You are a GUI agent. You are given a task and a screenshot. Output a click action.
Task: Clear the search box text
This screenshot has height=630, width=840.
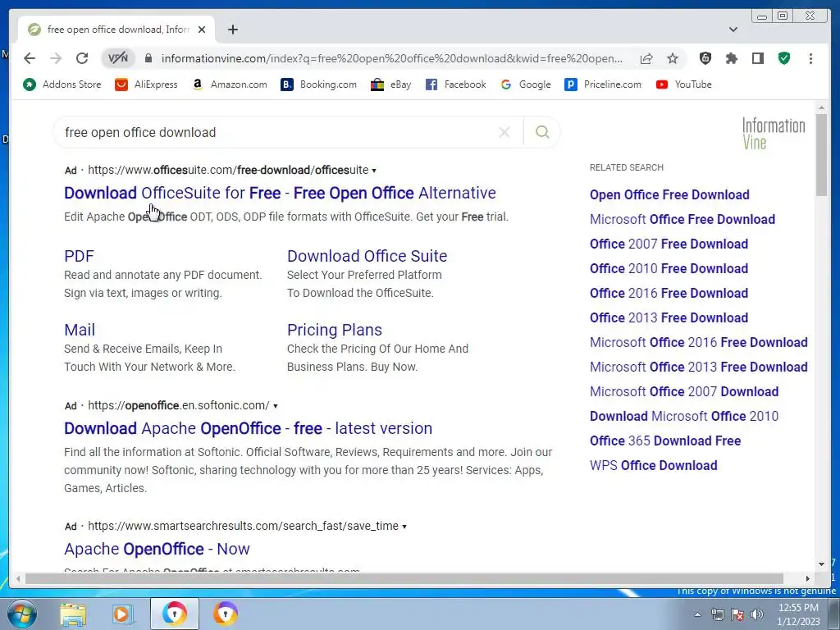point(504,132)
